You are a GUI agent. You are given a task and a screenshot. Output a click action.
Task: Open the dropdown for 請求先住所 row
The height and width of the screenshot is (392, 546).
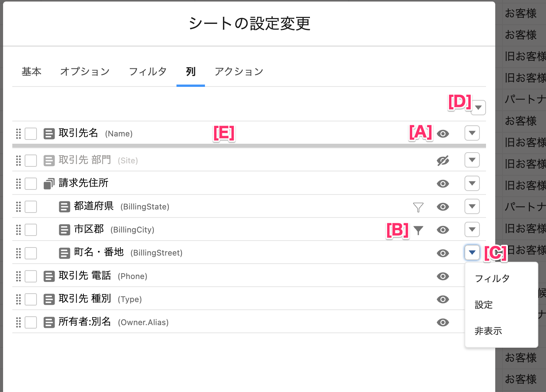click(472, 183)
